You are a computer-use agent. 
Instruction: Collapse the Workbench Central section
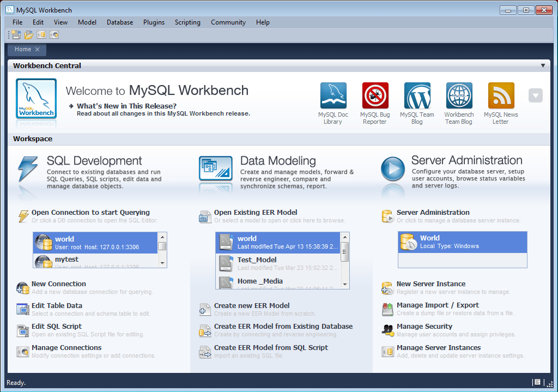pos(543,65)
